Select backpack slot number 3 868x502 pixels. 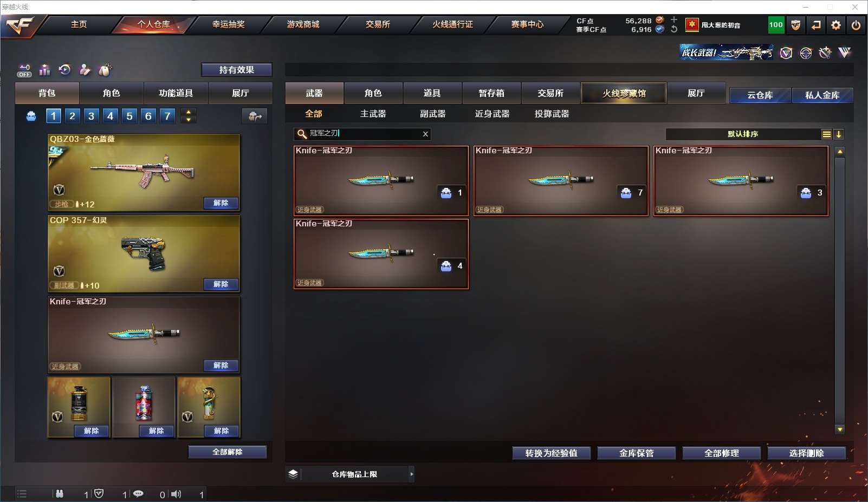tap(91, 116)
